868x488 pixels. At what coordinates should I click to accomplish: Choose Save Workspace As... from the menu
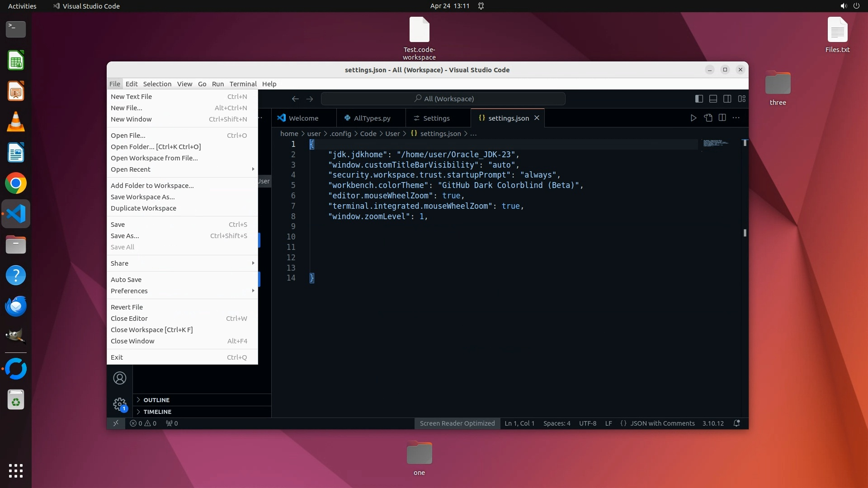[143, 197]
